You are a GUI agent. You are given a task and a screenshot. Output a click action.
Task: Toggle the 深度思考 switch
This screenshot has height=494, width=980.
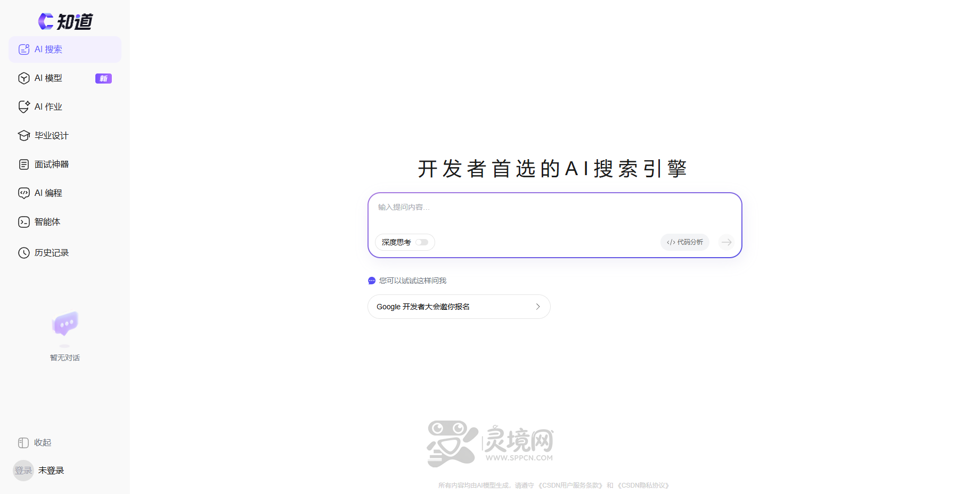tap(422, 242)
